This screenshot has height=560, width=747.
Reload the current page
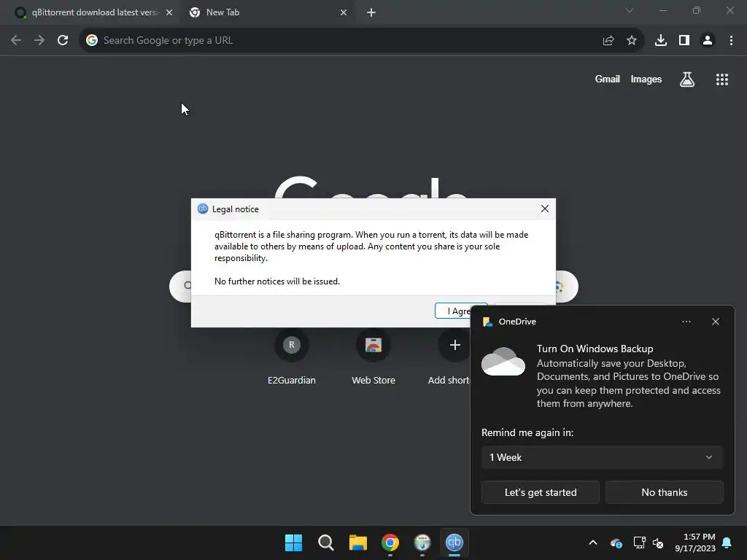63,41
